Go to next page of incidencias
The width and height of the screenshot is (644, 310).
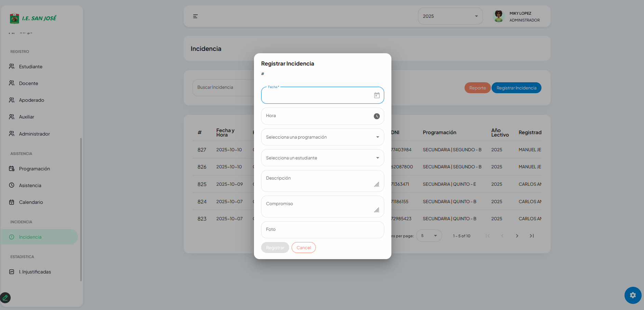[517, 236]
